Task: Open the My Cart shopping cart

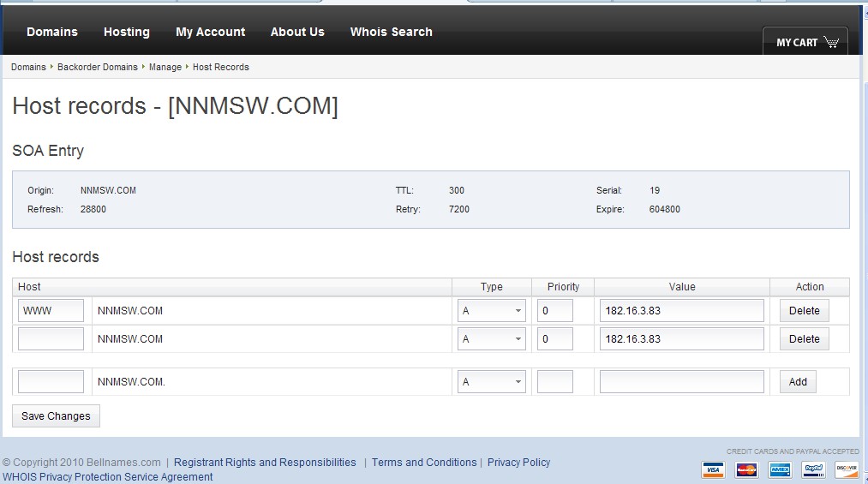Action: tap(806, 42)
